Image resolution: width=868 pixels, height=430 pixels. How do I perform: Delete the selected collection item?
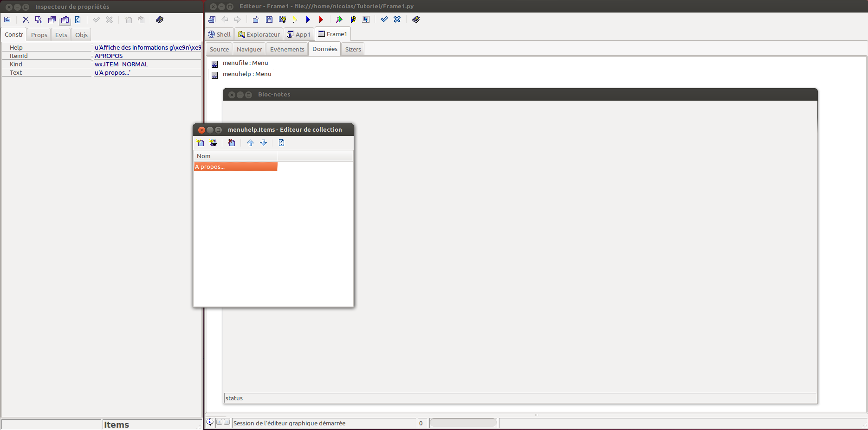232,143
